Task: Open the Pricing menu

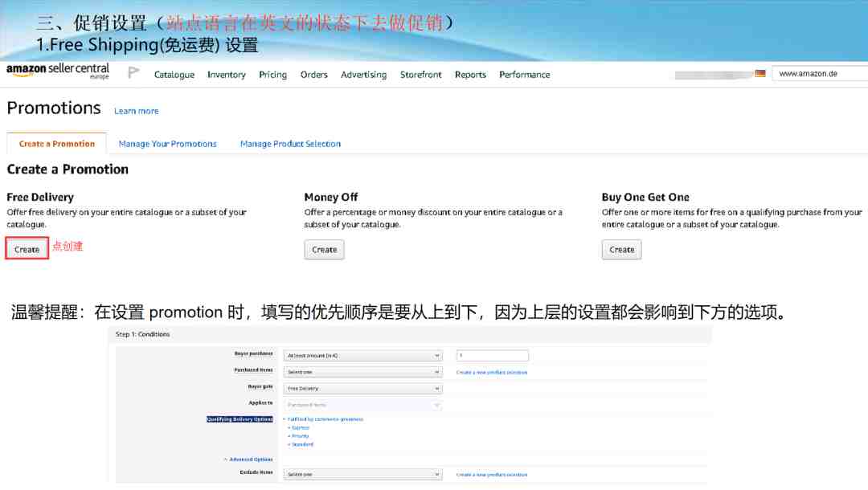Action: (x=273, y=75)
